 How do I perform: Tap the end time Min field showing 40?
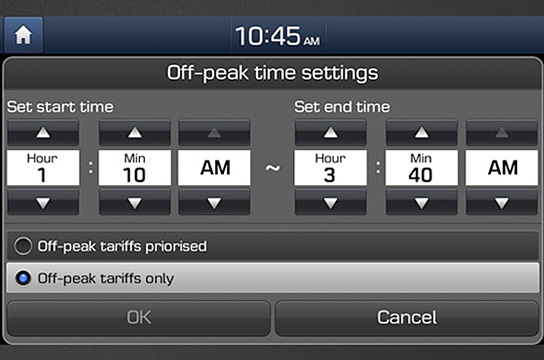(422, 168)
